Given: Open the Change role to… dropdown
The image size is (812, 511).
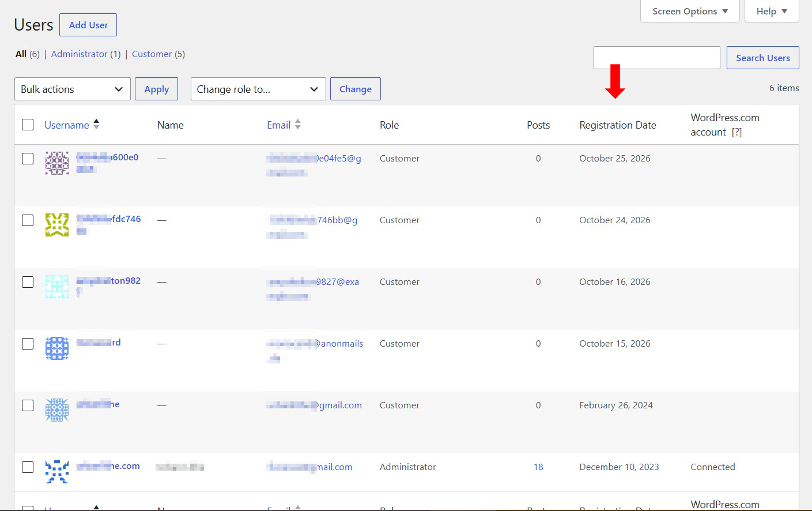Looking at the screenshot, I should pos(258,89).
